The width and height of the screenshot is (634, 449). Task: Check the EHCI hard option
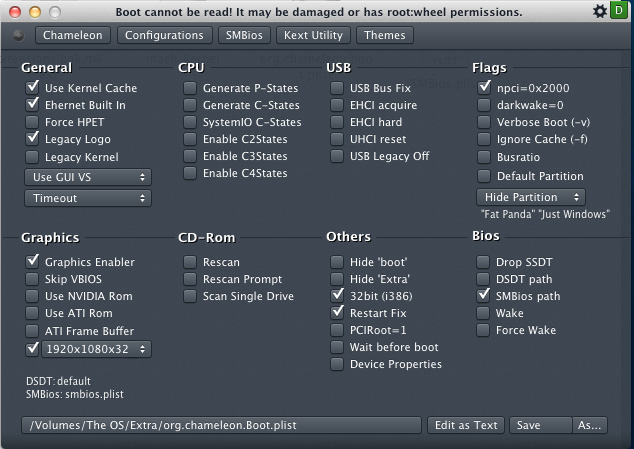(337, 122)
